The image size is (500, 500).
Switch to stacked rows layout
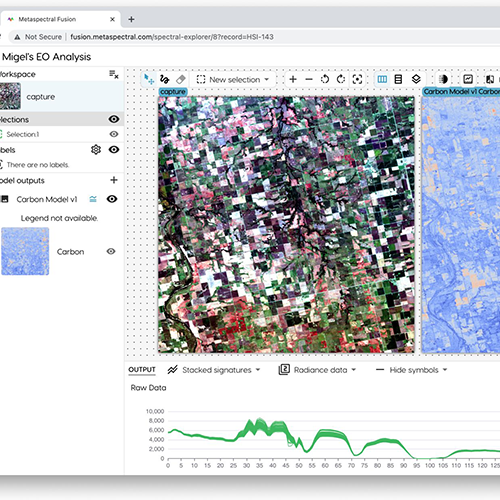pos(398,79)
